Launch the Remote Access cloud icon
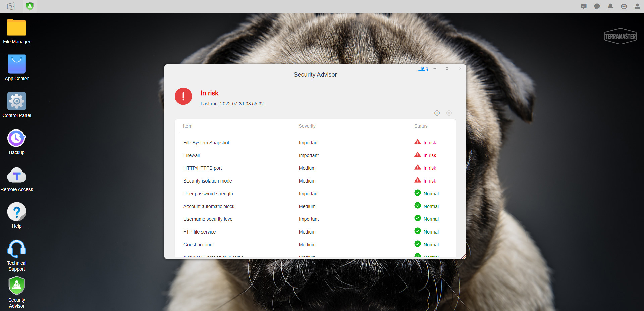The height and width of the screenshot is (311, 644). point(17,175)
